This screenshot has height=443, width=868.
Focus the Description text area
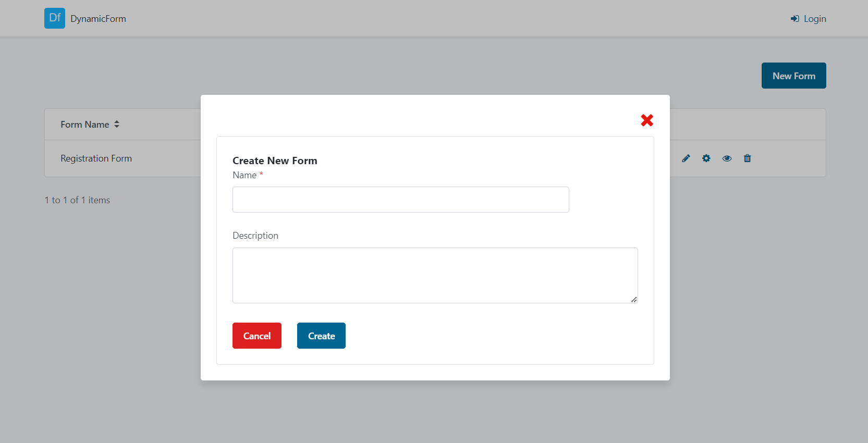click(435, 275)
